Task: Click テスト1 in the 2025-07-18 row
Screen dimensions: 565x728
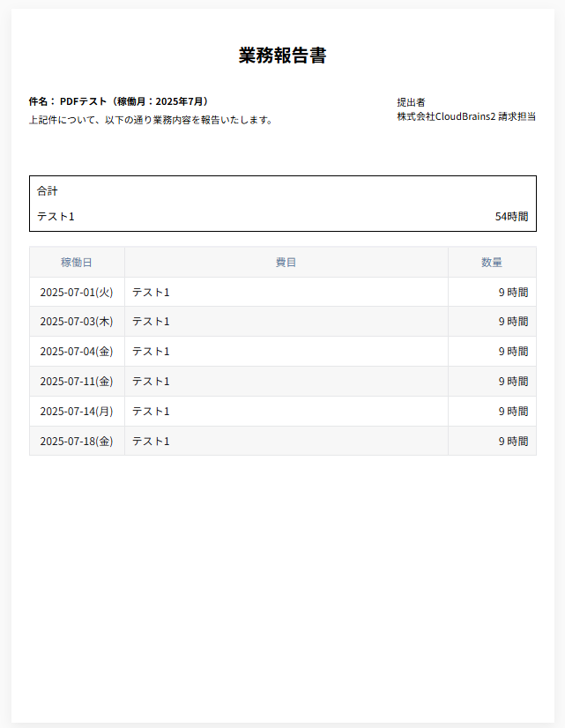Action: point(151,441)
